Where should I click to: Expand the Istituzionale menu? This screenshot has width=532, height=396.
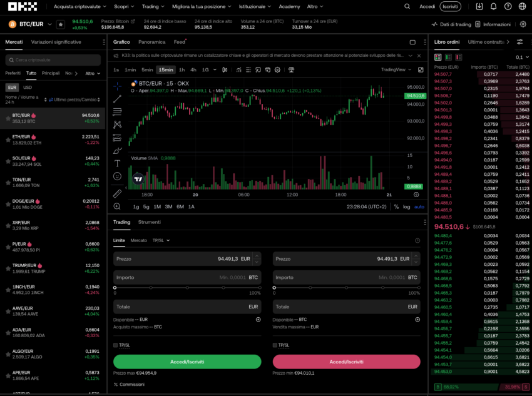coord(255,6)
